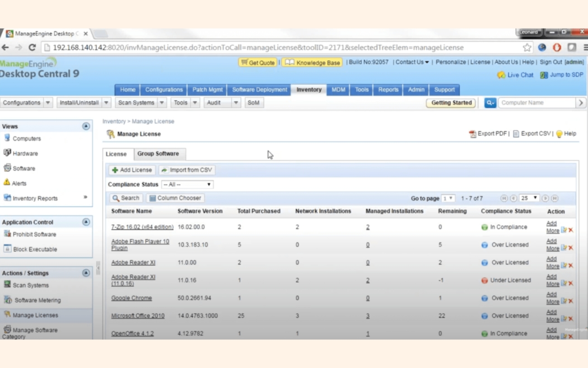Open the Hardware view icon
Viewport: 588px width, 368px height.
(7, 153)
